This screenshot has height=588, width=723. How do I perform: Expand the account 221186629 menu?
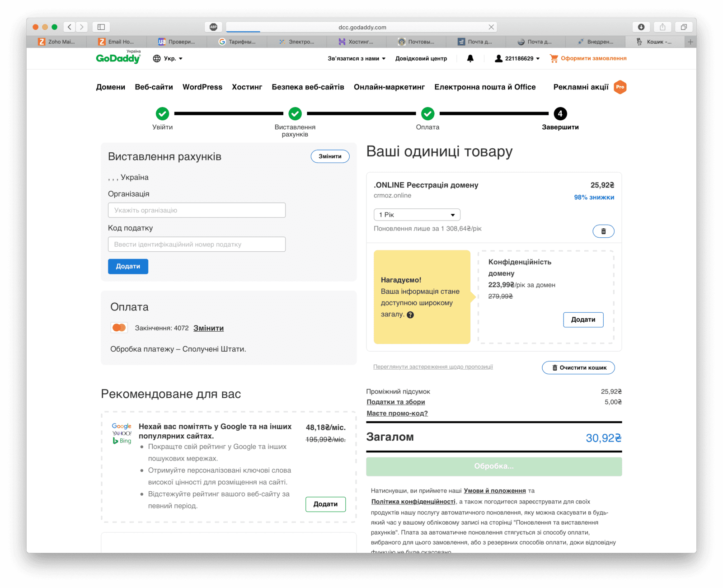point(517,58)
